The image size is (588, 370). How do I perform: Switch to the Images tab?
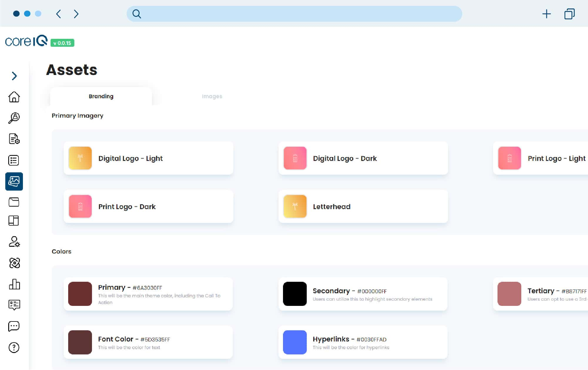(212, 96)
